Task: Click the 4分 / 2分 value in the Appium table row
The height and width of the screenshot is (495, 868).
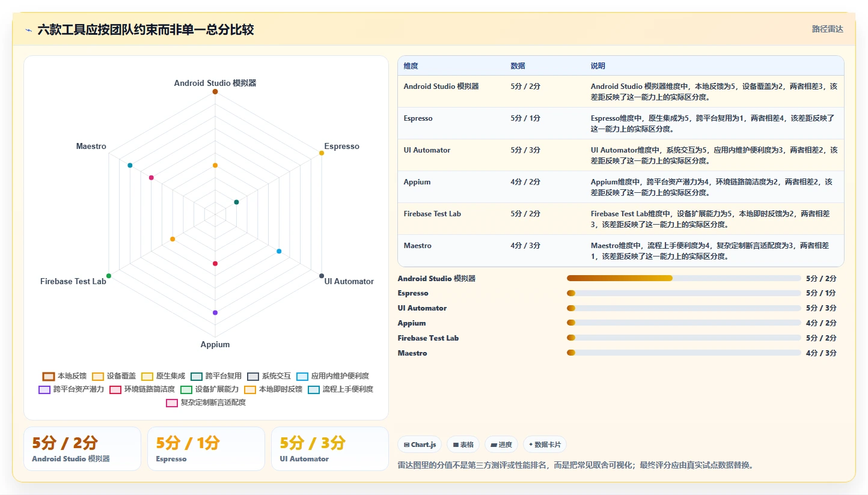Action: (525, 182)
